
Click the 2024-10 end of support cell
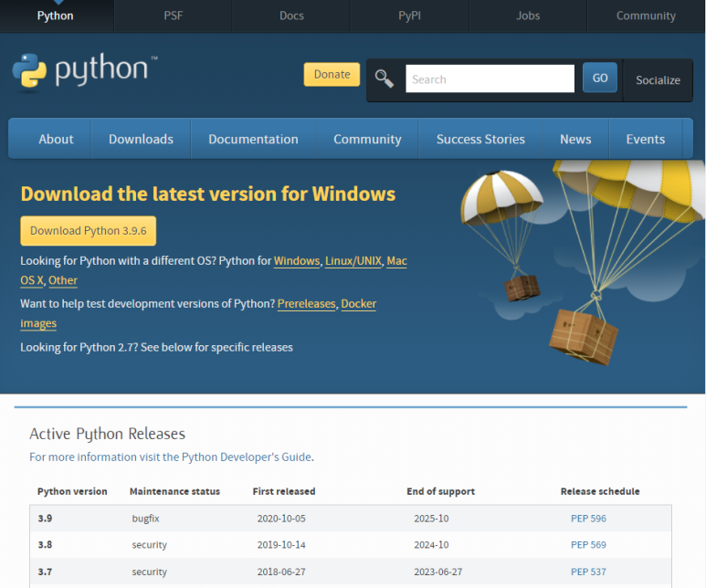pyautogui.click(x=431, y=545)
